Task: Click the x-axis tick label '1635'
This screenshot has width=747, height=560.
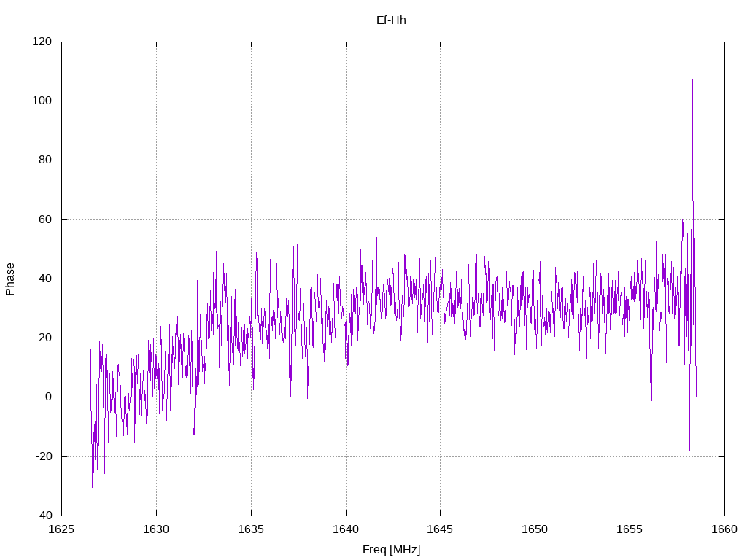Action: [x=251, y=529]
